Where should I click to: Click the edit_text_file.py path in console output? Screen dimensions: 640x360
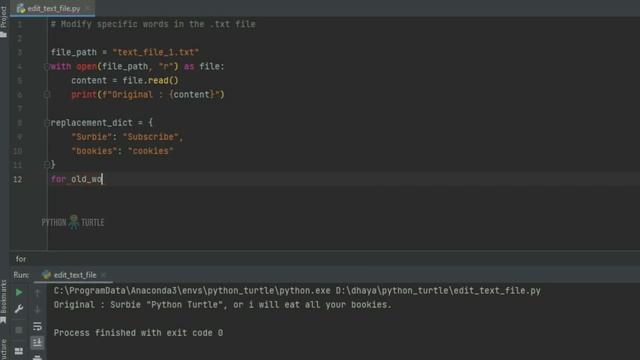click(x=438, y=291)
